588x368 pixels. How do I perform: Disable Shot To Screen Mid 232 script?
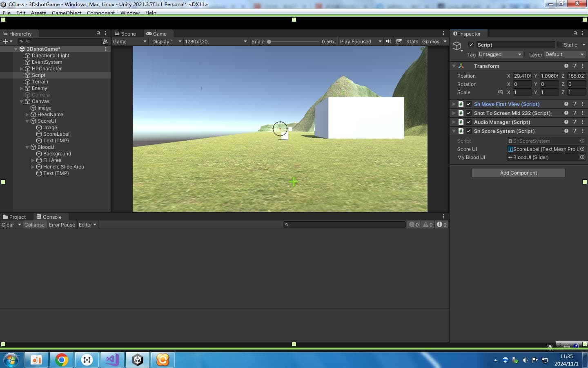(x=469, y=113)
